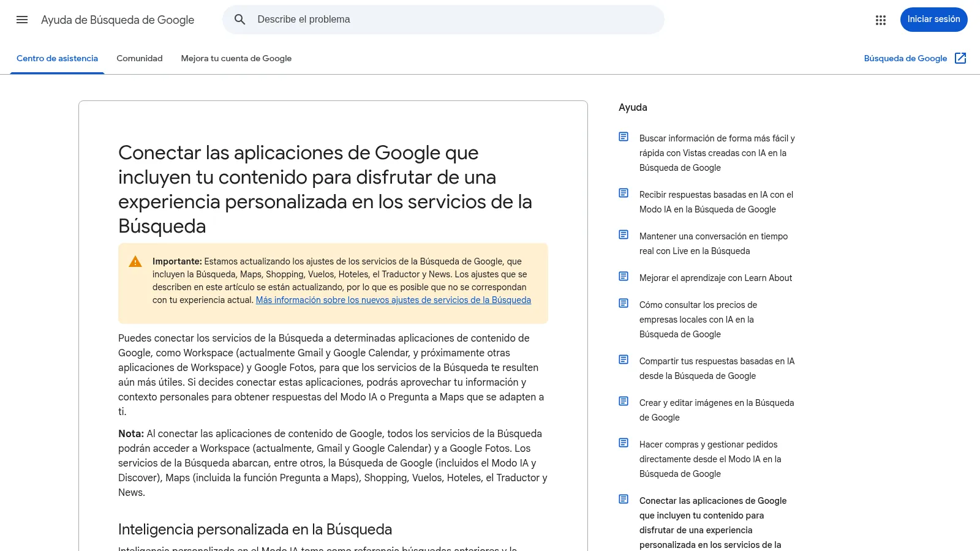Click the Iniciar sesión button
Image resolution: width=980 pixels, height=551 pixels.
[933, 20]
